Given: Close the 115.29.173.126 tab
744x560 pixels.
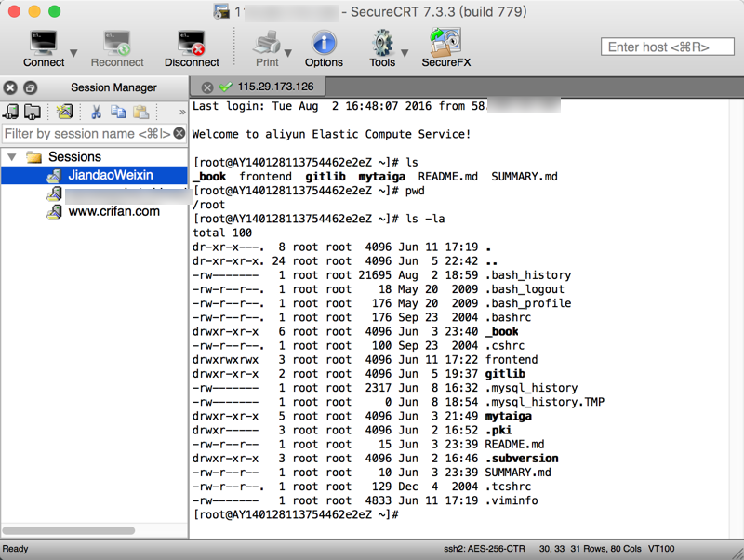Looking at the screenshot, I should point(207,87).
